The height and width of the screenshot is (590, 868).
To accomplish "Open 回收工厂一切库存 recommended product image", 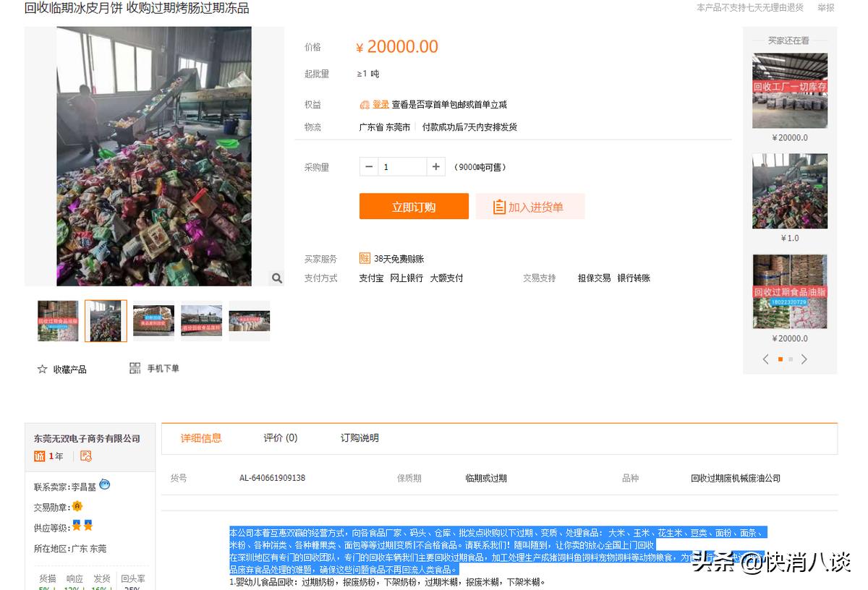I will (790, 90).
